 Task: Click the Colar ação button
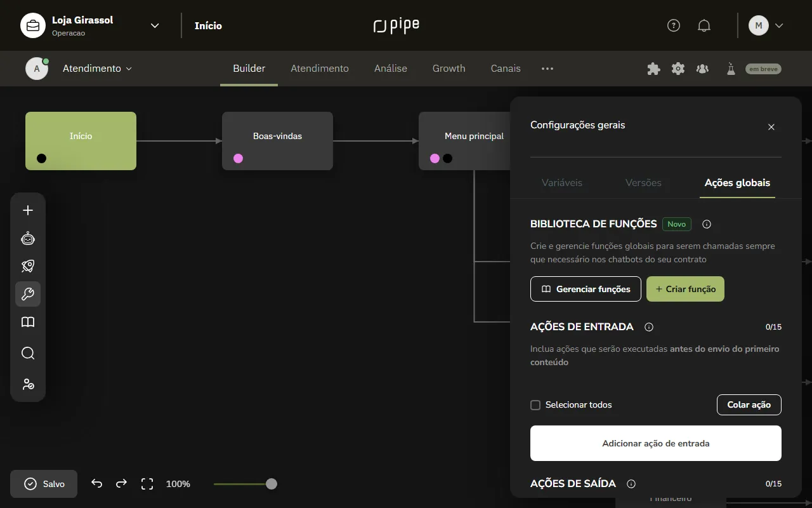point(749,404)
